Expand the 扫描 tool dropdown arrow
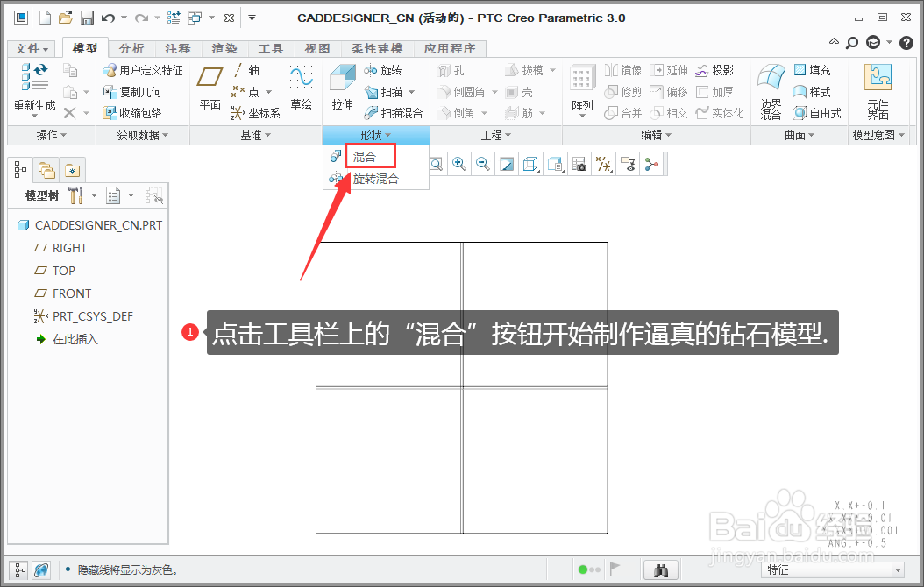Screen dimensions: 924x587 coord(411,92)
